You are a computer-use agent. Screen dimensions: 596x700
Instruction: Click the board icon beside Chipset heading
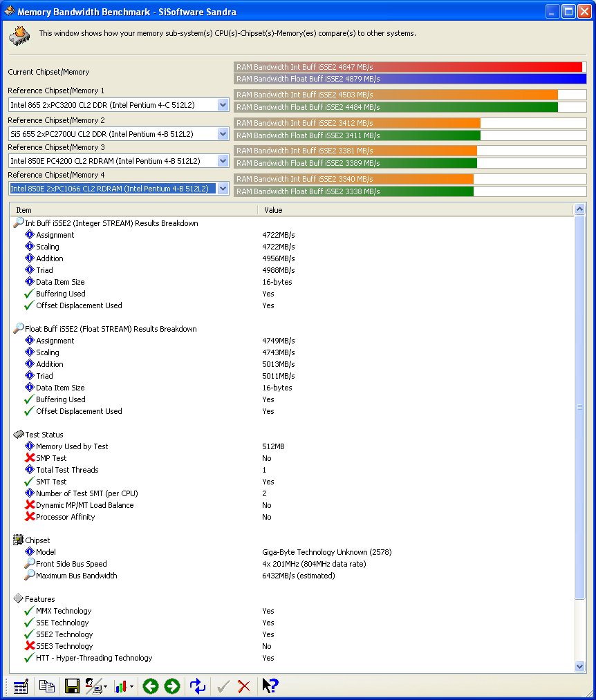point(18,540)
